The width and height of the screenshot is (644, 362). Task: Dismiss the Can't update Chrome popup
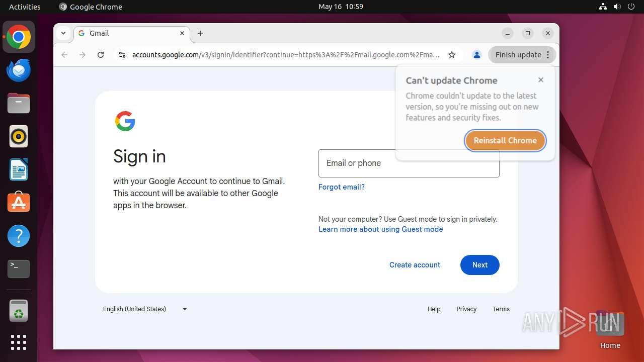click(x=541, y=80)
